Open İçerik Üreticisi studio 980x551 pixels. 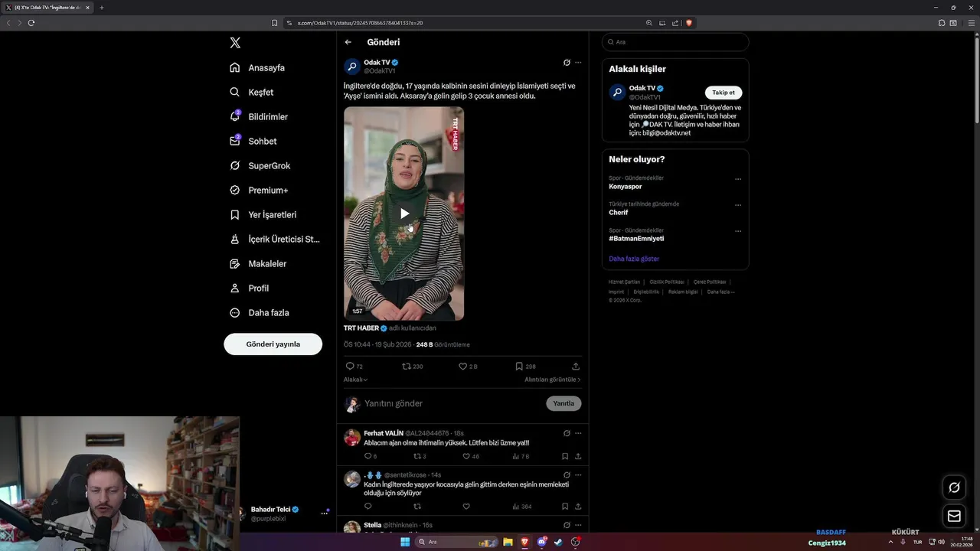point(275,239)
